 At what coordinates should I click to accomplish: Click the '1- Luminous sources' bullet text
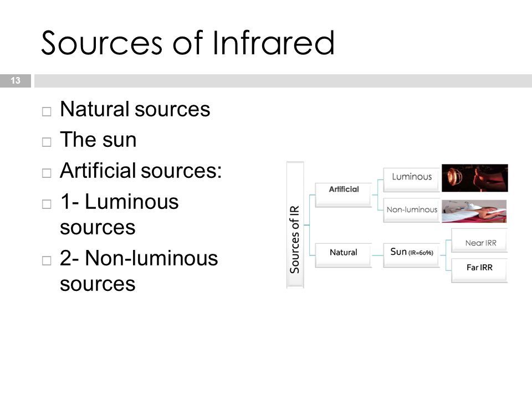click(119, 214)
